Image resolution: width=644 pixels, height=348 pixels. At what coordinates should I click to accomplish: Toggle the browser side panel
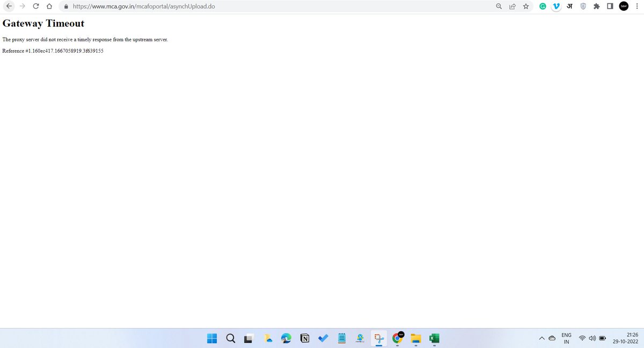tap(610, 6)
